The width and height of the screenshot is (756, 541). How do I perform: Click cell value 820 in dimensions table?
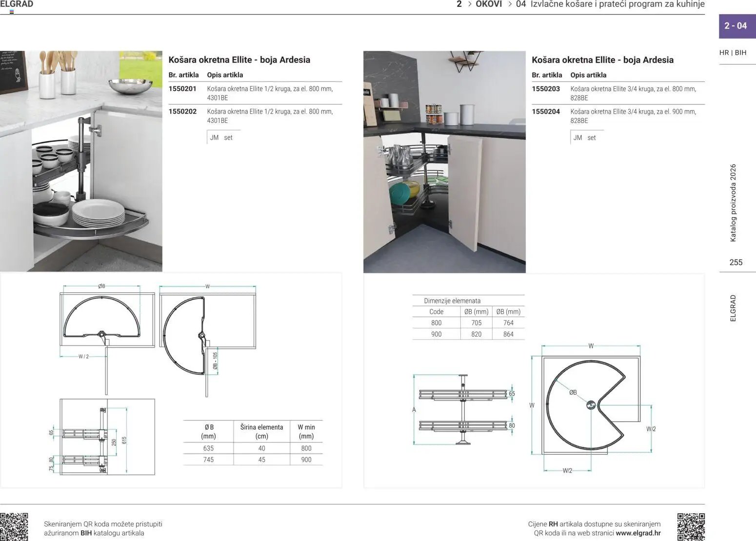tap(476, 334)
